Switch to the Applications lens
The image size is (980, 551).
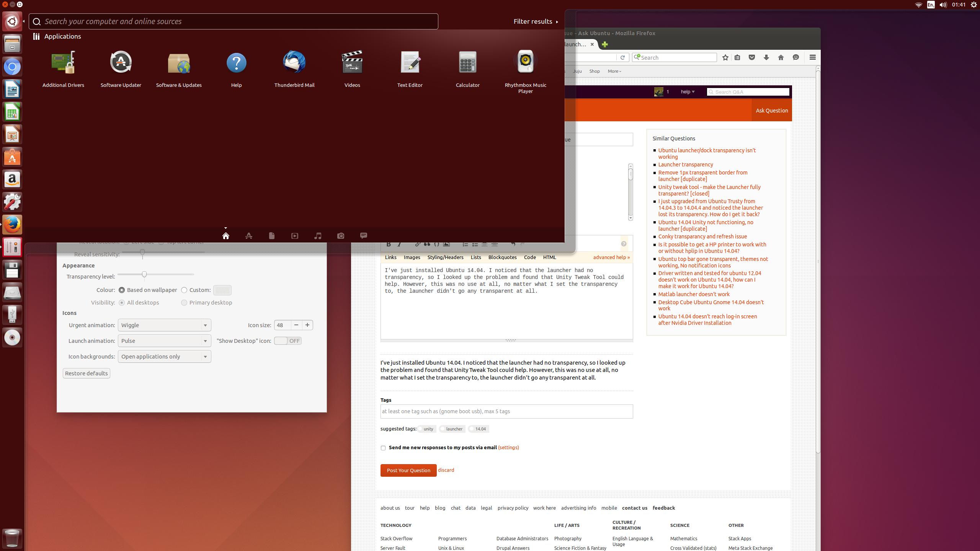click(249, 236)
